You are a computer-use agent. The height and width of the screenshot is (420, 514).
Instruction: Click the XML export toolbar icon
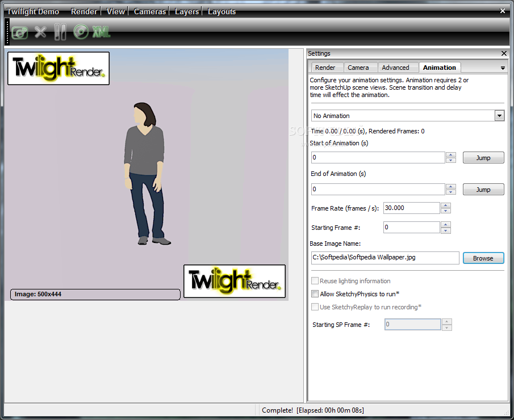pyautogui.click(x=101, y=32)
